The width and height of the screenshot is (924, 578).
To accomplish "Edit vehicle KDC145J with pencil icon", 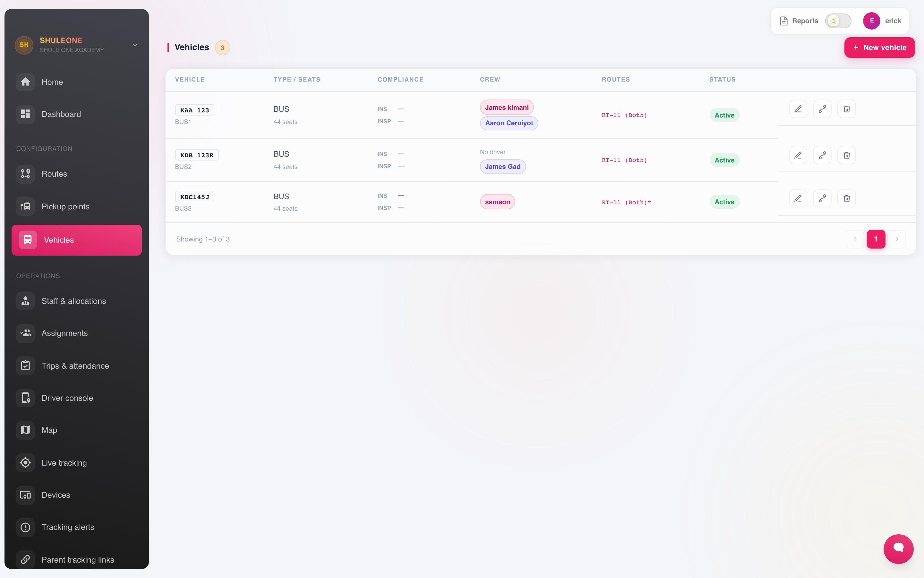I will pos(798,198).
